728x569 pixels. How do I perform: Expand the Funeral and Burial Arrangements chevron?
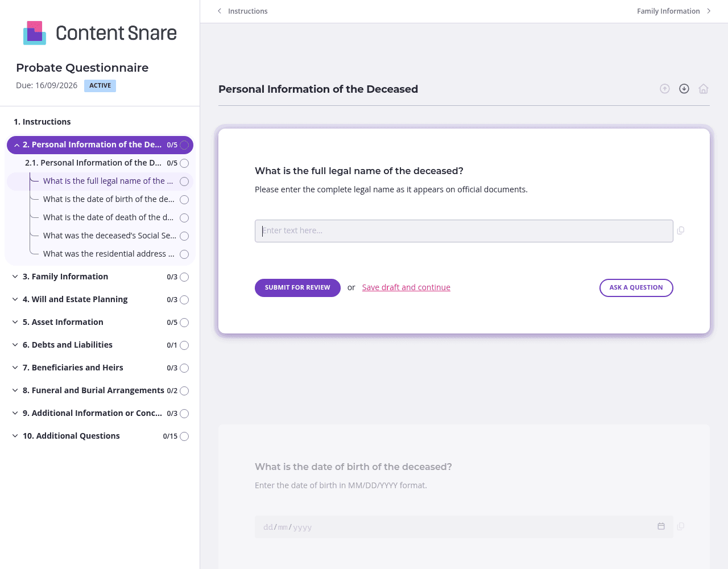pyautogui.click(x=15, y=390)
